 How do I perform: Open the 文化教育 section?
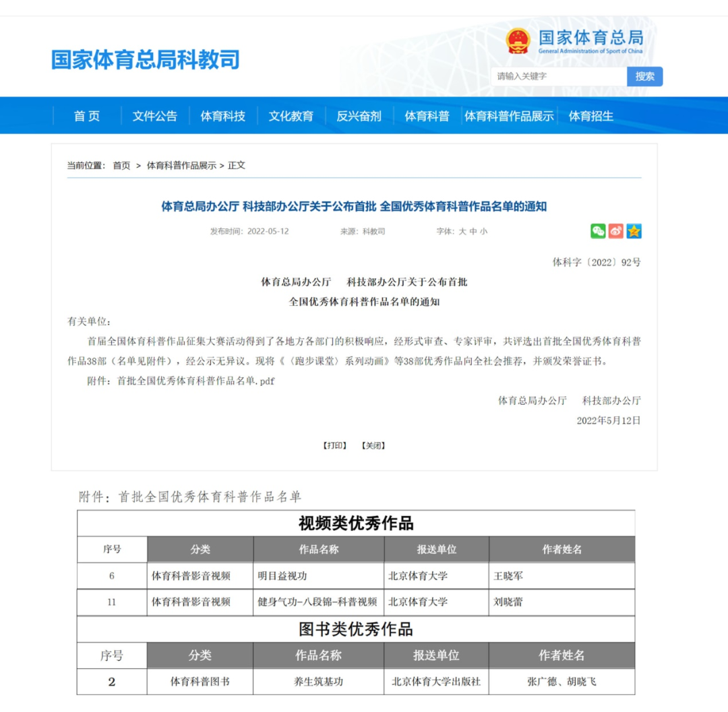click(x=291, y=115)
